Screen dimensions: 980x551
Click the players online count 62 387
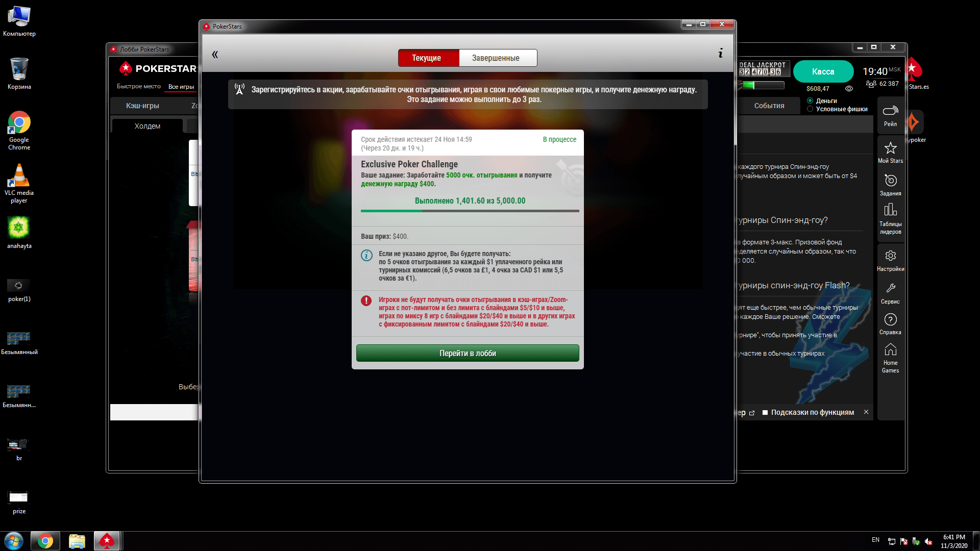(883, 84)
